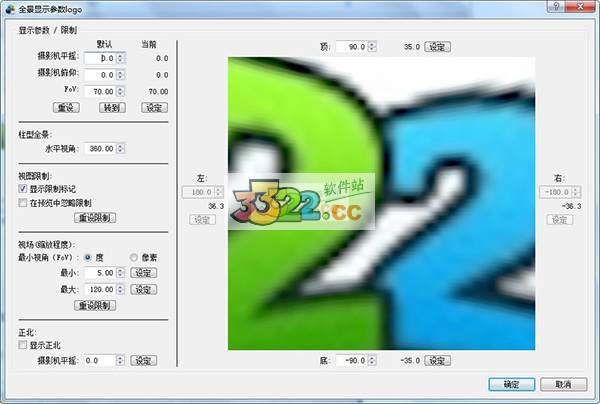The image size is (600, 404).
Task: Click the 右 -180.0 field
Action: pos(556,192)
